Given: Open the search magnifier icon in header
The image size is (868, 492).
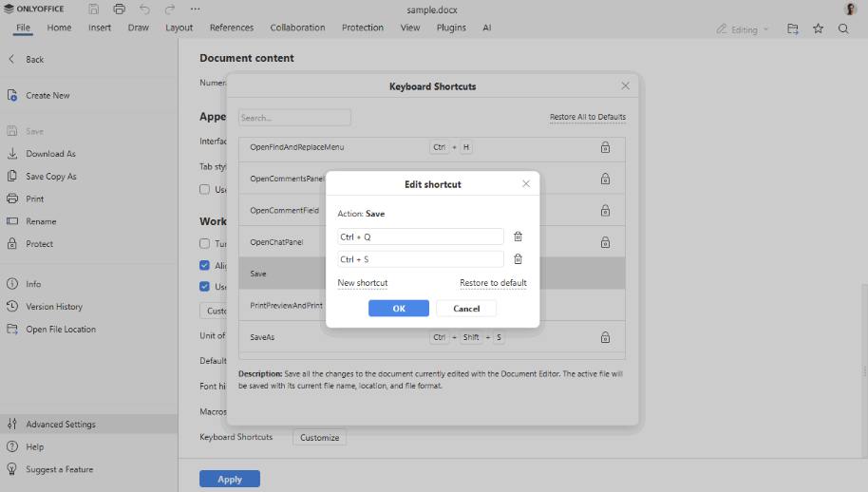Looking at the screenshot, I should [x=843, y=28].
